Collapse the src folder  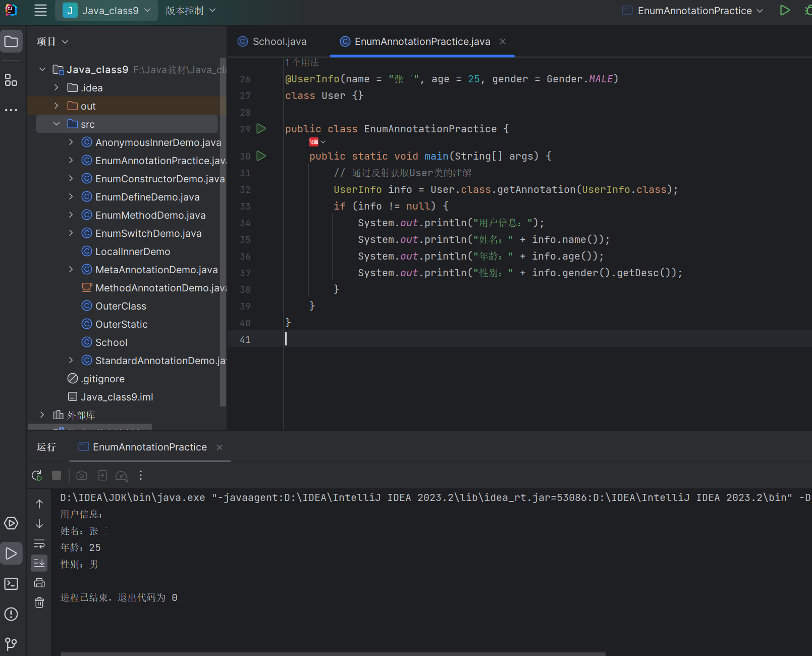click(x=57, y=124)
